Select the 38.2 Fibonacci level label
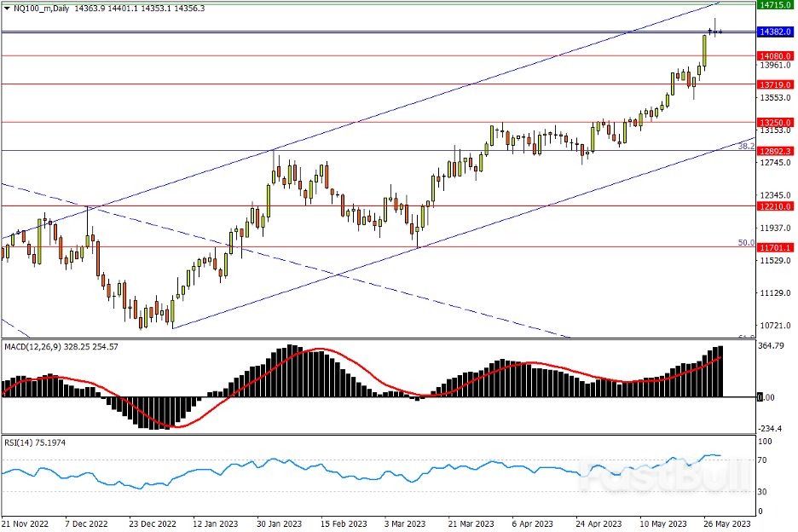This screenshot has width=798, height=532. [744, 147]
